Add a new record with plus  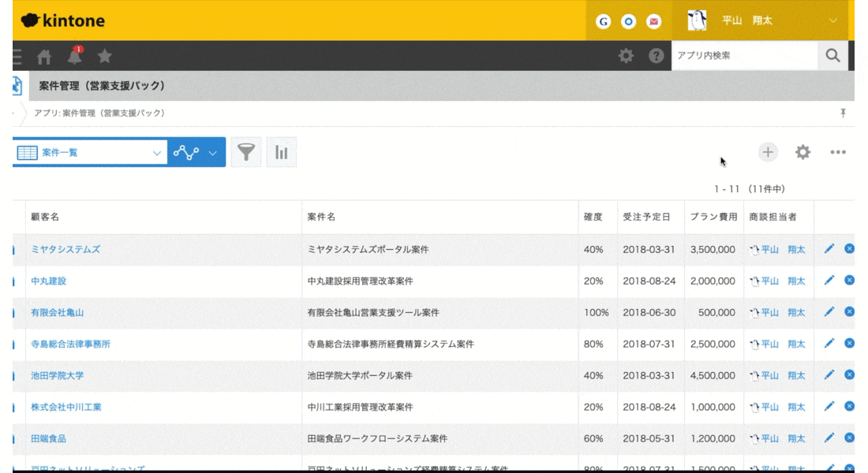click(768, 152)
